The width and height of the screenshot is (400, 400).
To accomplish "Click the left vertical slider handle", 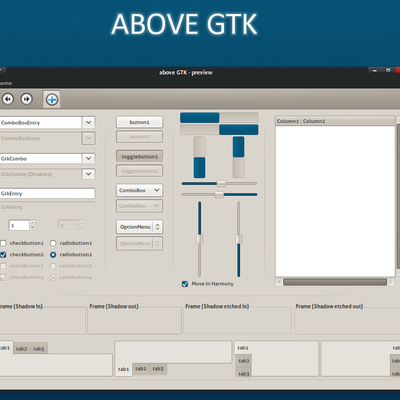I will click(x=200, y=239).
